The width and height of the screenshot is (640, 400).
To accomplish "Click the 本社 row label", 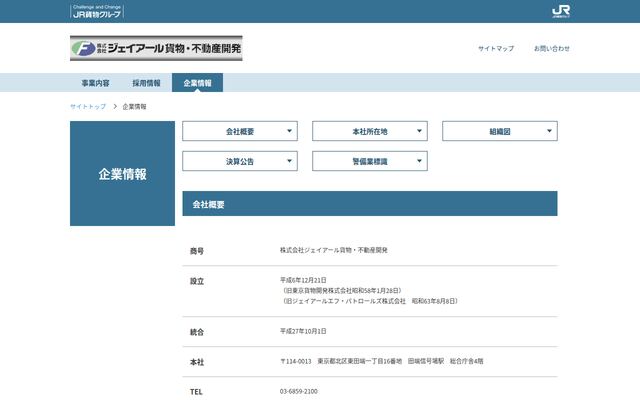I will (x=197, y=362).
